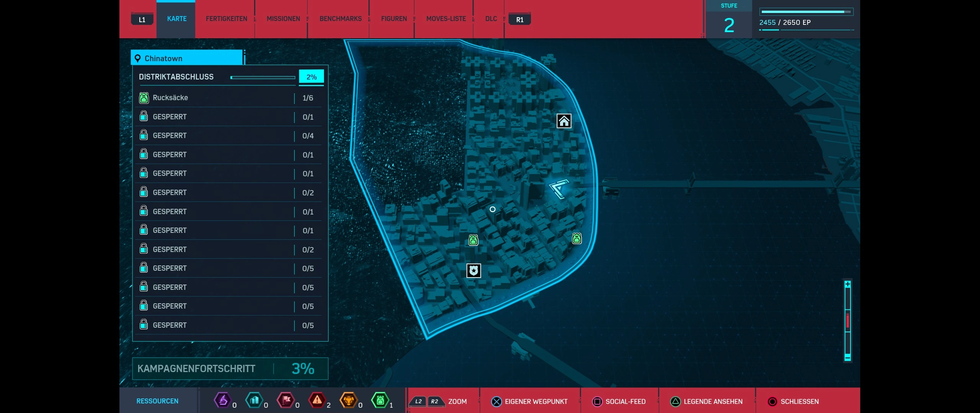Click the square button icon for SOCIAL-FEED
This screenshot has width=980, height=413.
click(x=597, y=402)
